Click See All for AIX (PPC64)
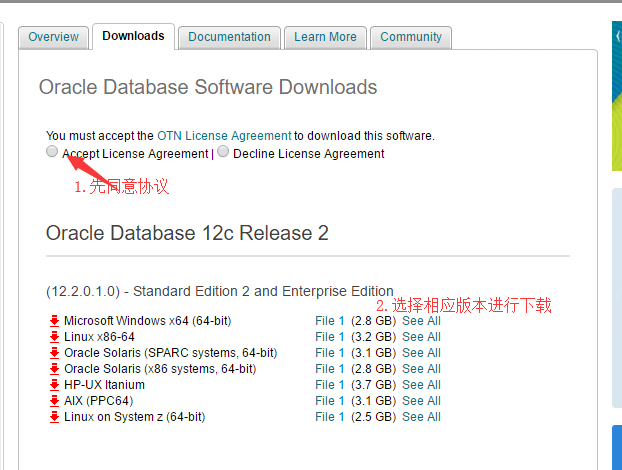Viewport: 622px width, 470px height. click(x=421, y=401)
